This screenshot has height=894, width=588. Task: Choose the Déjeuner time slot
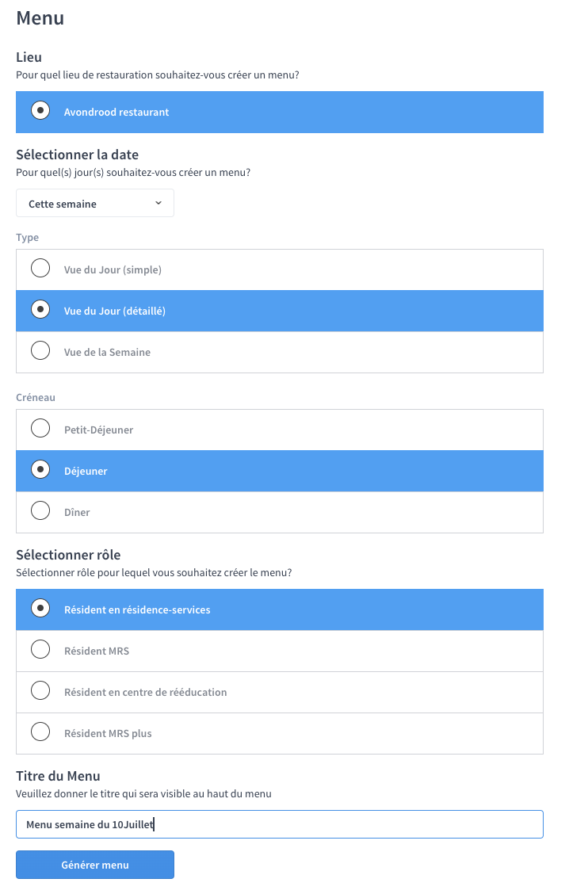click(x=280, y=471)
